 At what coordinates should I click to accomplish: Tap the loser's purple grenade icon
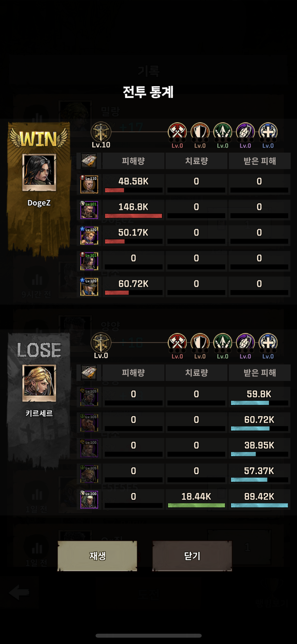point(245,343)
